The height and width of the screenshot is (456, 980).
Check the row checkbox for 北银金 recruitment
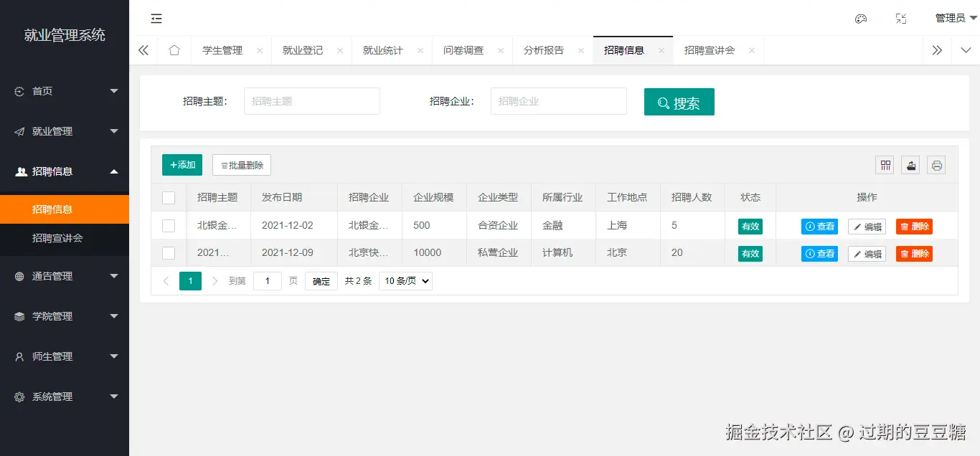pos(168,226)
